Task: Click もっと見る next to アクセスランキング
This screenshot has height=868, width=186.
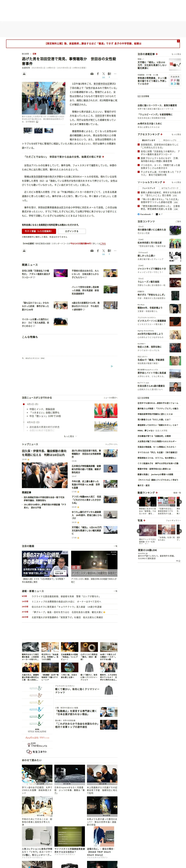Action: coord(176,134)
